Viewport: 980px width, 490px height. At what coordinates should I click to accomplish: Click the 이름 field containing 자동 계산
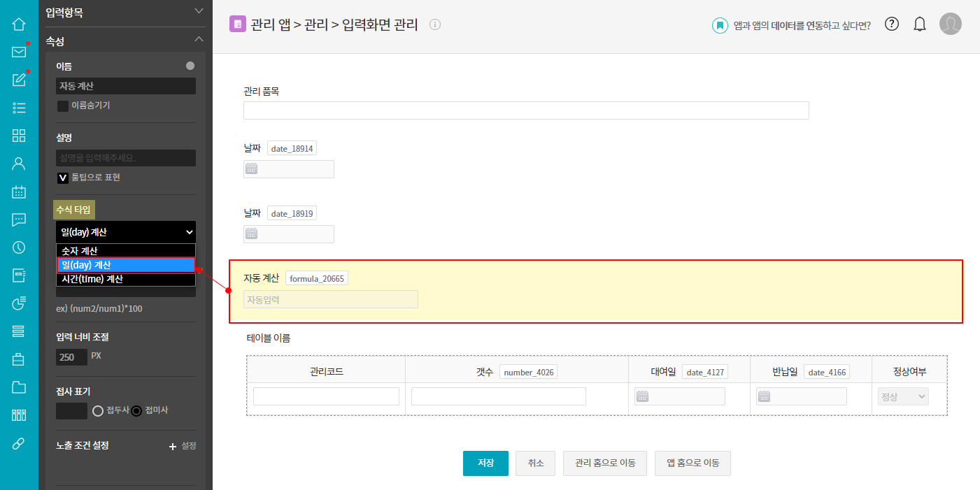coord(126,86)
